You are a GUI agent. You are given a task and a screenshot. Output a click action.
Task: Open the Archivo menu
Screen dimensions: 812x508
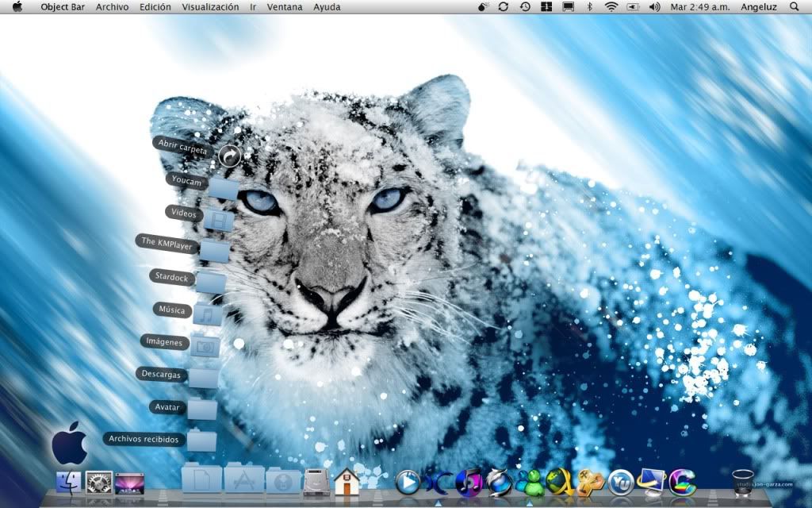[113, 7]
